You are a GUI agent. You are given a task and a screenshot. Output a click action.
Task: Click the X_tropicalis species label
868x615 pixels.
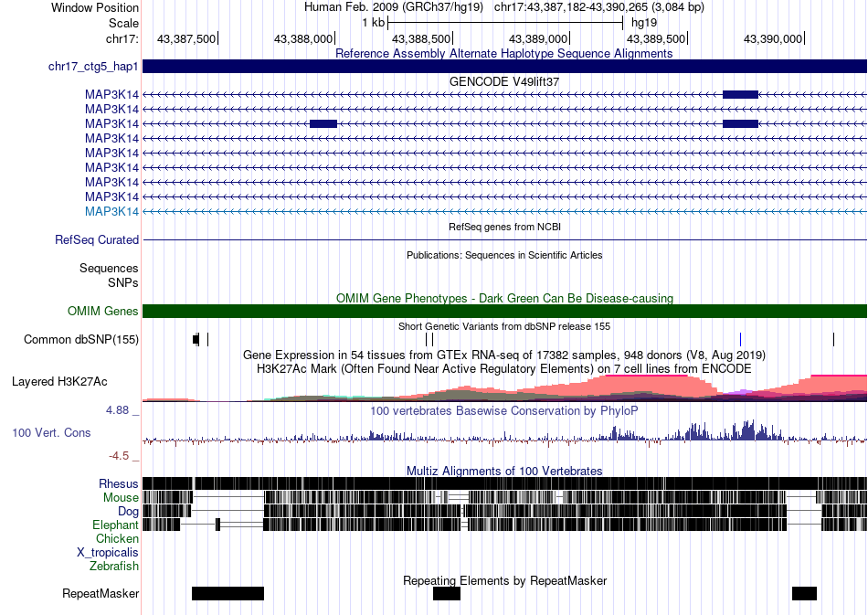point(108,553)
